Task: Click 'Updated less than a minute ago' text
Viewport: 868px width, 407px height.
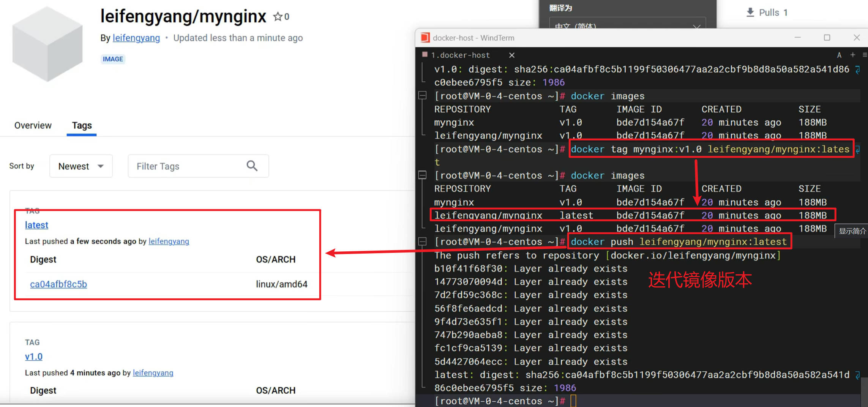Action: [x=238, y=38]
